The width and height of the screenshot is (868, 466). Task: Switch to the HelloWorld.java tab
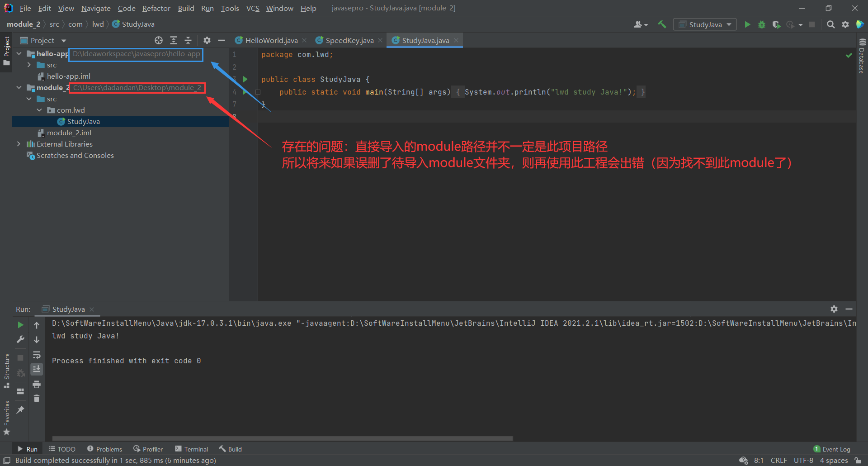[271, 40]
